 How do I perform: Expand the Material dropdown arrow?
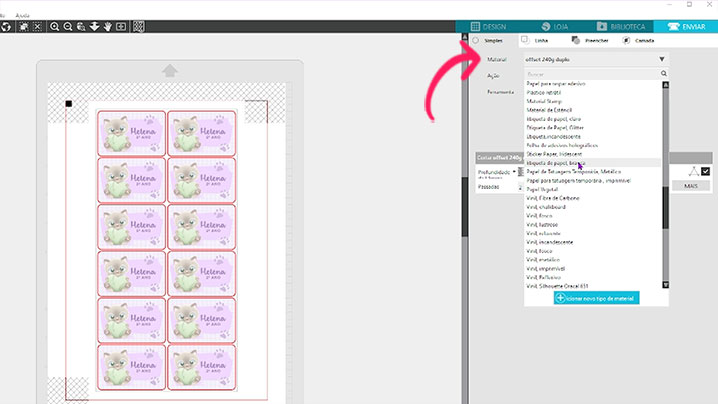tap(662, 60)
